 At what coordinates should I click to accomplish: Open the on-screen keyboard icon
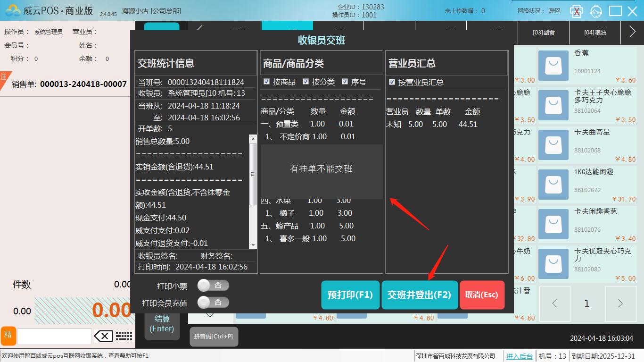tap(124, 336)
